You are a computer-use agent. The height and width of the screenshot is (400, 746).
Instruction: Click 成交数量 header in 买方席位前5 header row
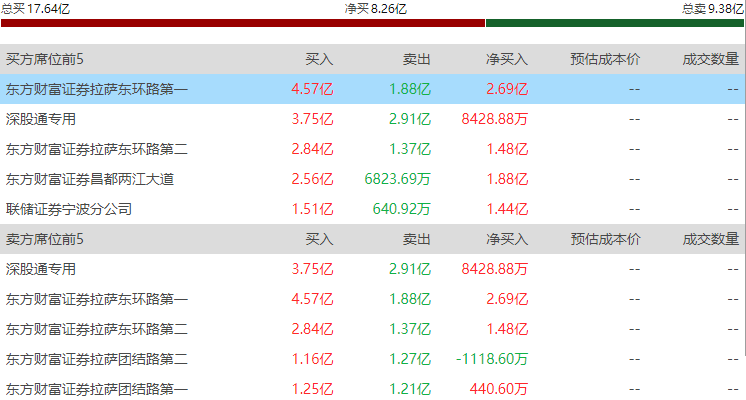tap(711, 59)
